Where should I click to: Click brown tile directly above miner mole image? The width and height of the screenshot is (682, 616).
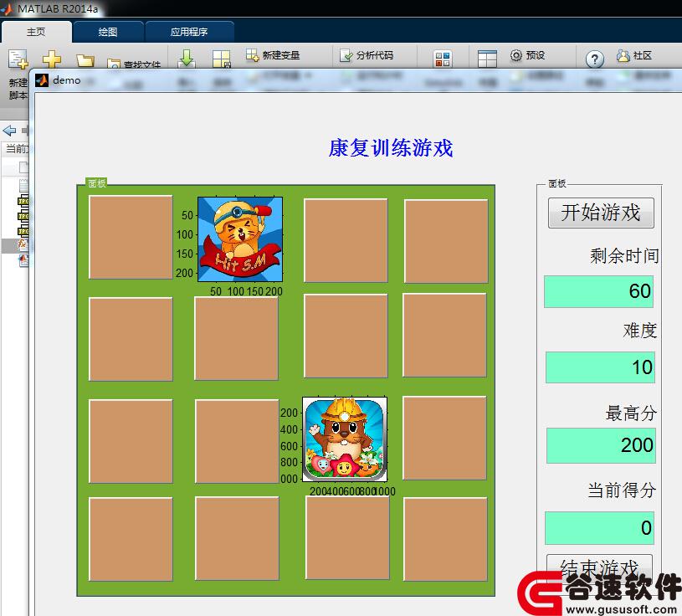tap(346, 336)
